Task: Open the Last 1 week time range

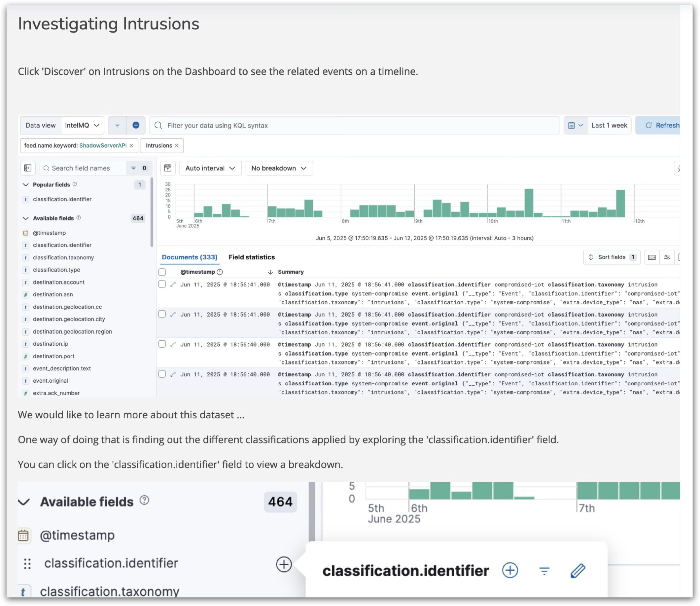Action: [609, 126]
